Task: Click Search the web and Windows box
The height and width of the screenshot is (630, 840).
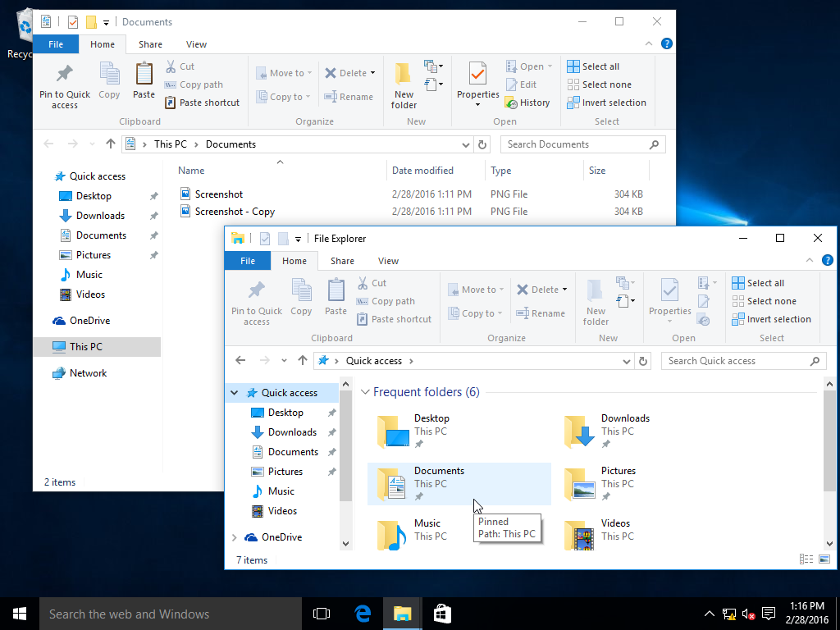Action: [x=171, y=614]
